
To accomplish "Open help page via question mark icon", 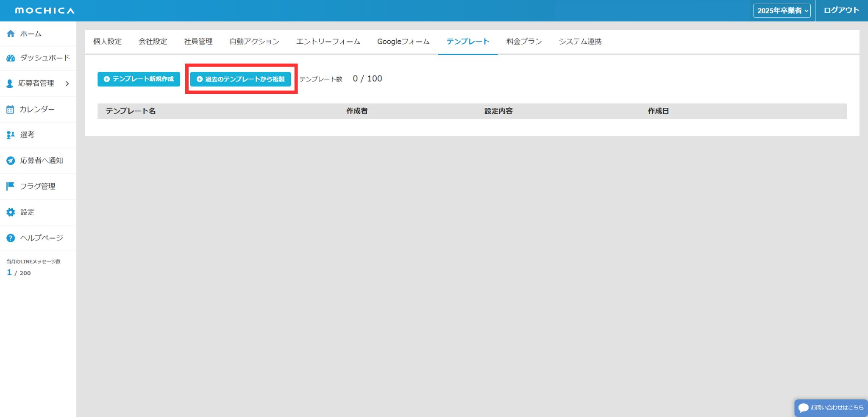I will point(11,238).
